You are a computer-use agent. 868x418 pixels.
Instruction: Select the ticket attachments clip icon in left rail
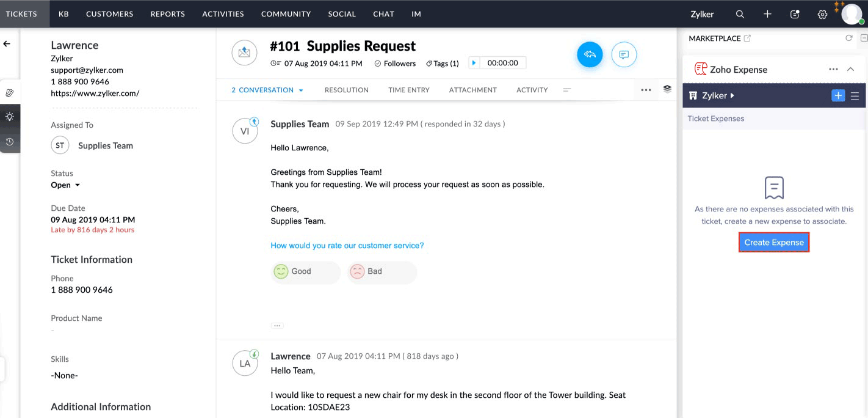click(10, 92)
